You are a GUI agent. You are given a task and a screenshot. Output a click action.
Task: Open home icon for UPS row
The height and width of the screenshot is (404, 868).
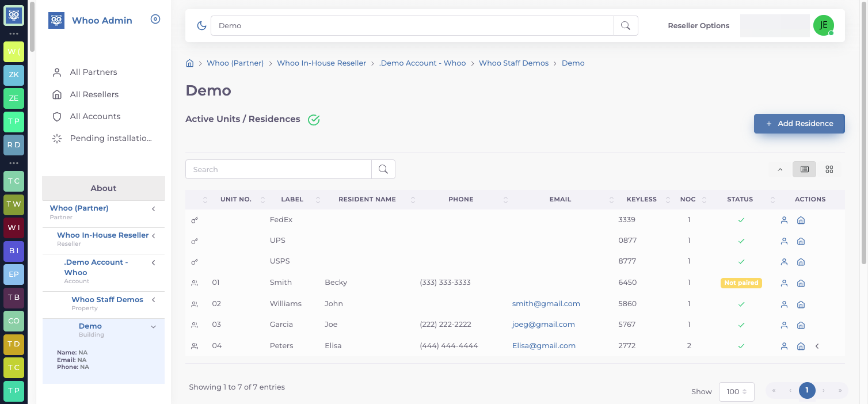point(801,241)
